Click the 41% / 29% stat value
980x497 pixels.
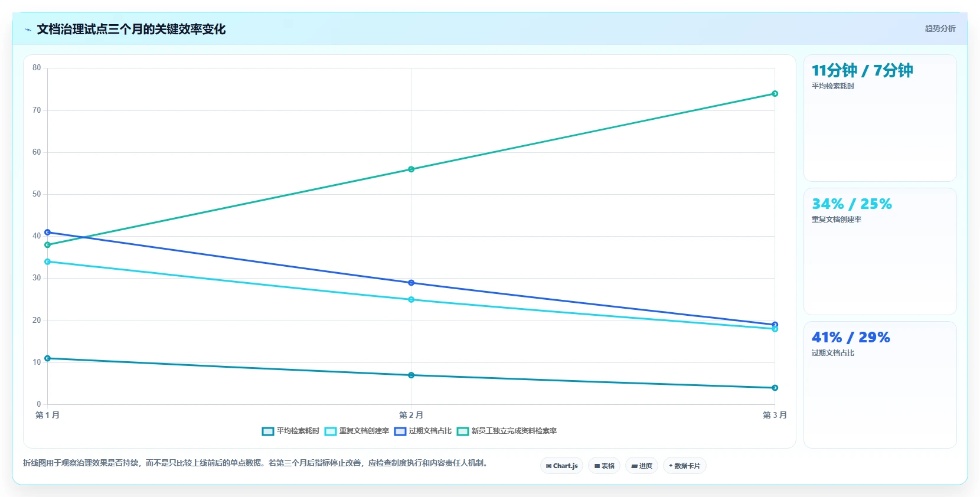pos(851,338)
